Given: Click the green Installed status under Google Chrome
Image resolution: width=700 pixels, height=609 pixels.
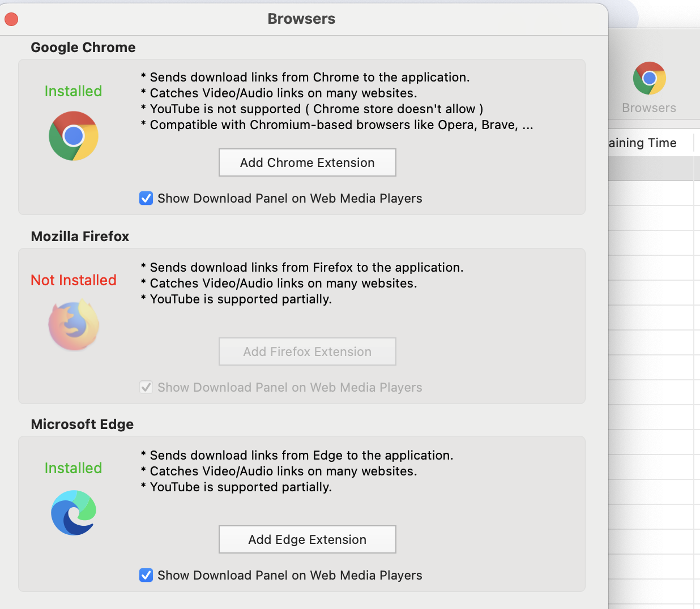Looking at the screenshot, I should (x=73, y=91).
